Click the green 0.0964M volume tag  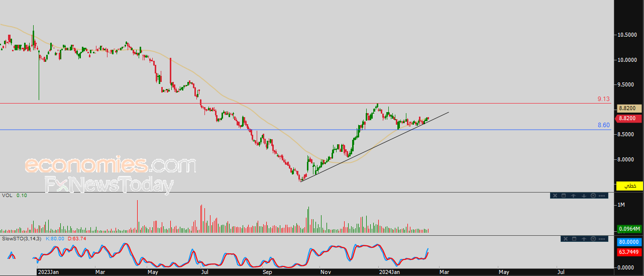click(630, 229)
